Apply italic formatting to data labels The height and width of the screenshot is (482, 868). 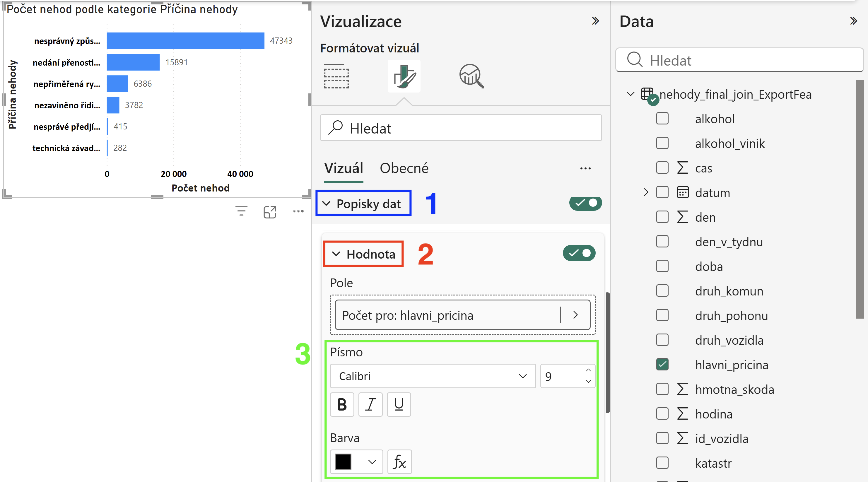[370, 404]
